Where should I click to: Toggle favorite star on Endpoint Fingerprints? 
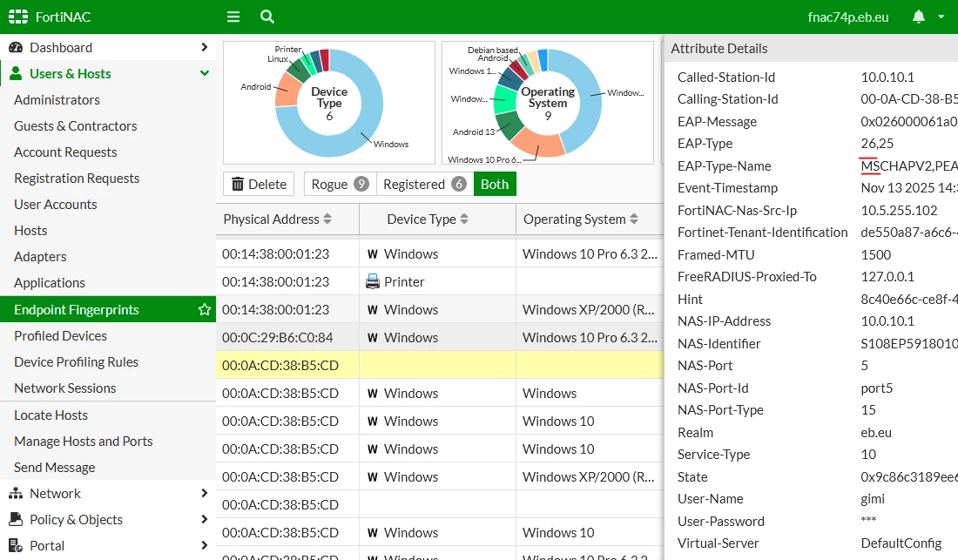(204, 309)
